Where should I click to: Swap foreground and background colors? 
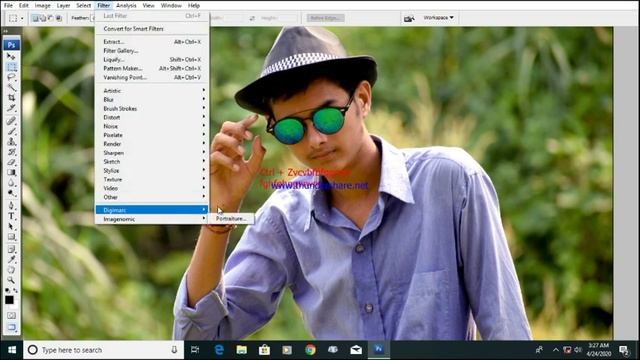coord(16,291)
